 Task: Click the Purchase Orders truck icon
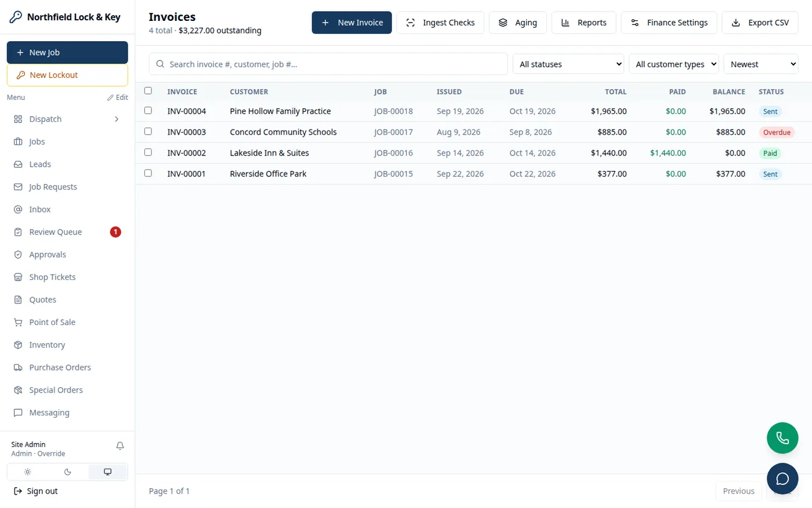click(18, 368)
